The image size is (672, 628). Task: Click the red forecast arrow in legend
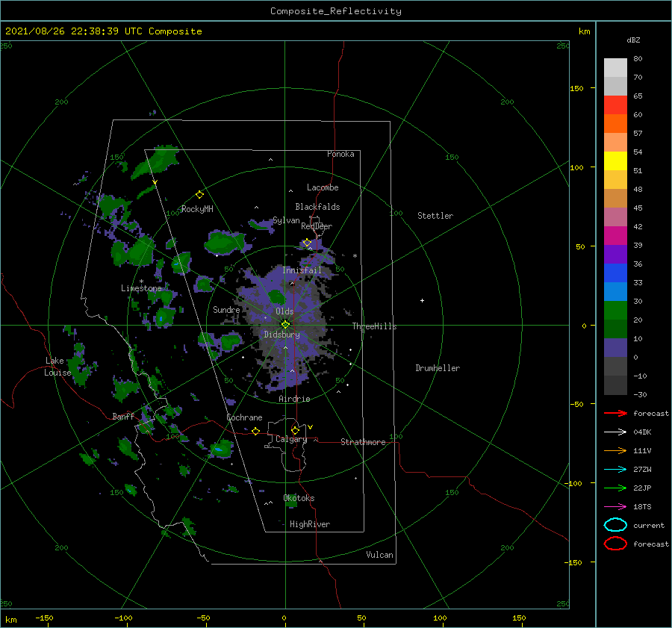point(615,413)
